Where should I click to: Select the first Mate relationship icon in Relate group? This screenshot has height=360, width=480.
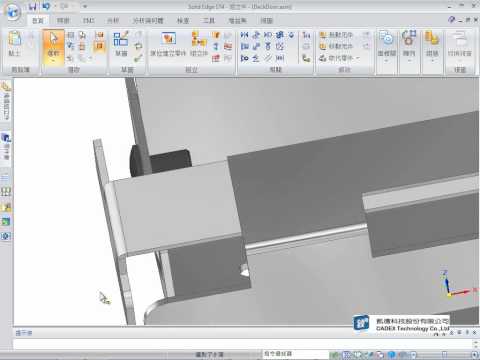click(244, 35)
